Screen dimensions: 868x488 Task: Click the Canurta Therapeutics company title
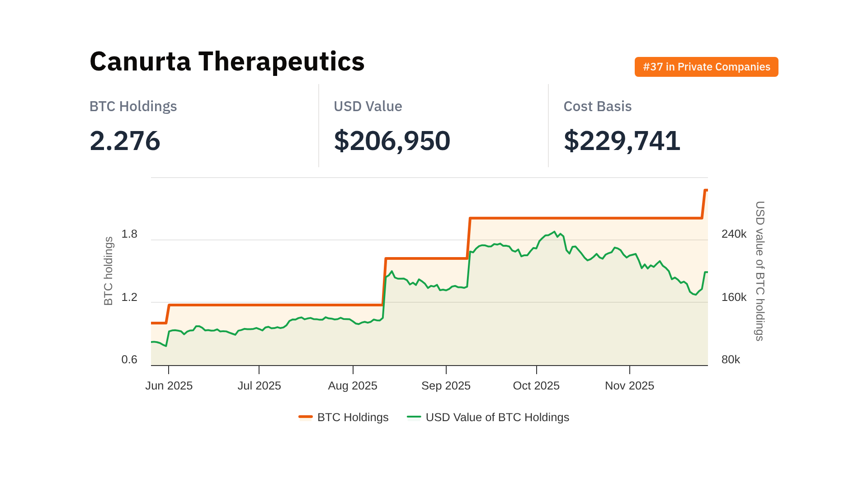[227, 61]
